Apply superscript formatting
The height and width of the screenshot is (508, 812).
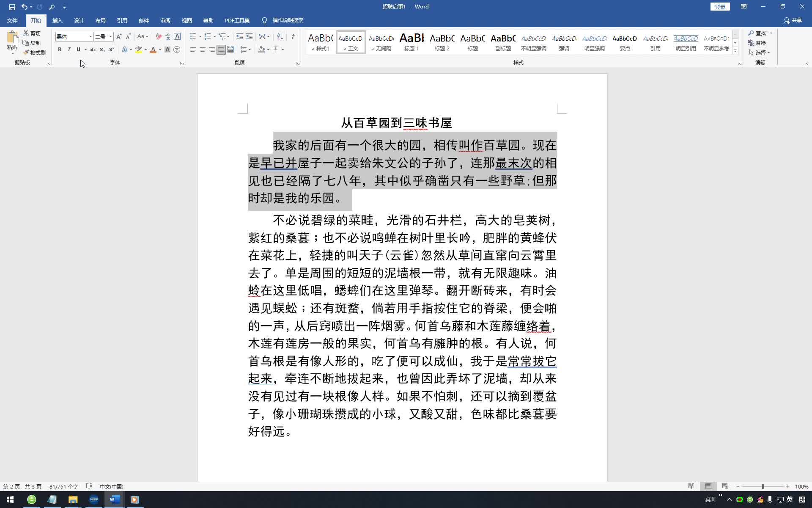click(111, 50)
